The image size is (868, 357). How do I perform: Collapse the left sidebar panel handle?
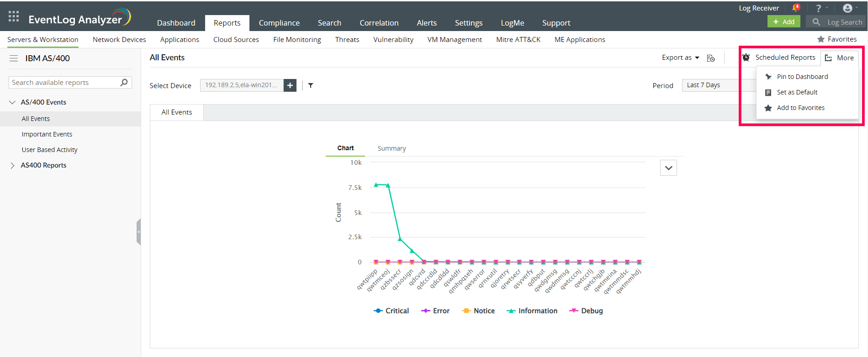[138, 232]
